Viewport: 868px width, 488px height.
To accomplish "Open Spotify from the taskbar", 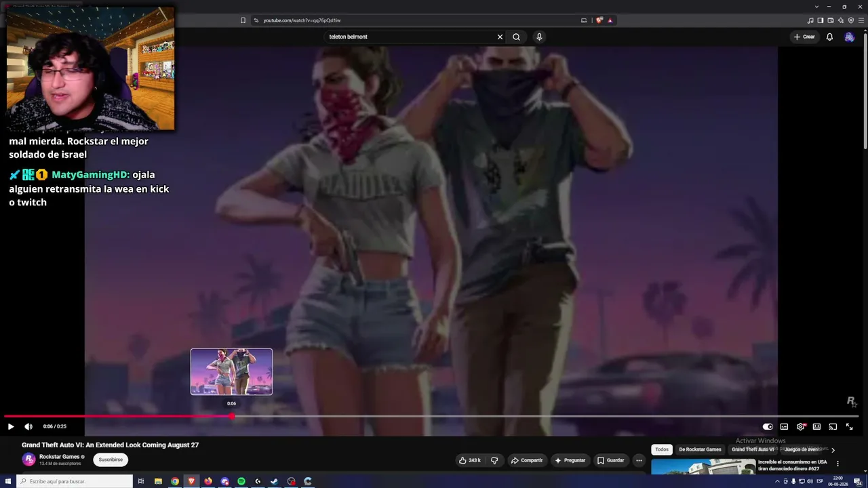I will click(241, 481).
